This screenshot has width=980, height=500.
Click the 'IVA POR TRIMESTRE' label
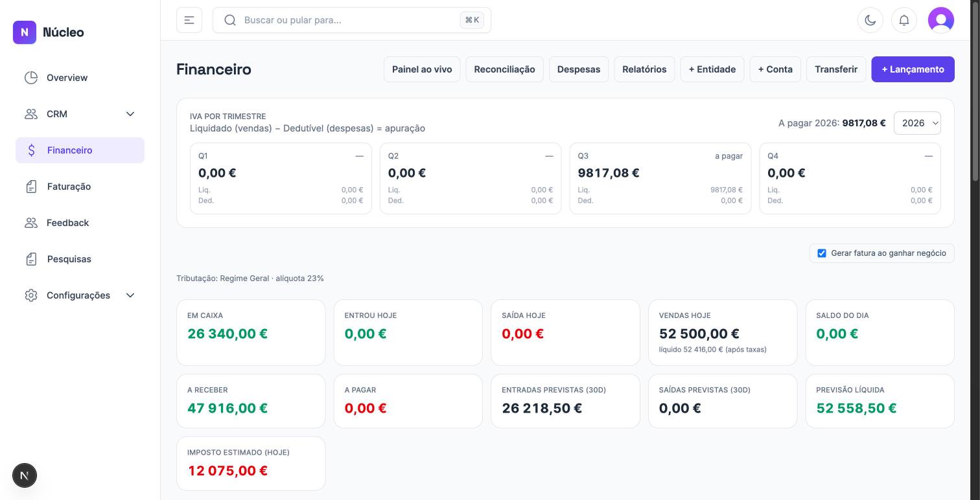point(228,117)
